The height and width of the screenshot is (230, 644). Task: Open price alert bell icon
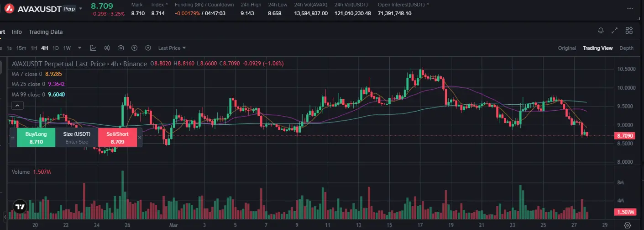(601, 31)
